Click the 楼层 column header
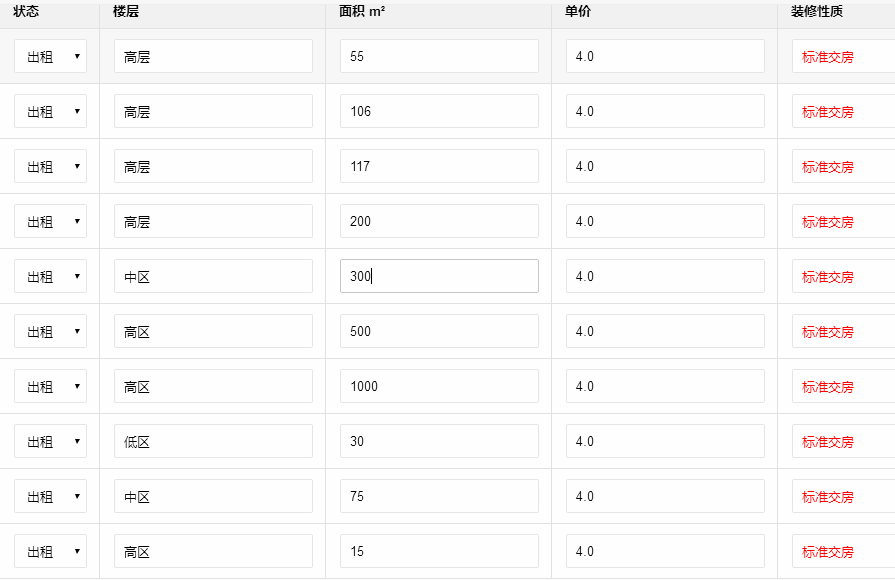 (x=126, y=12)
